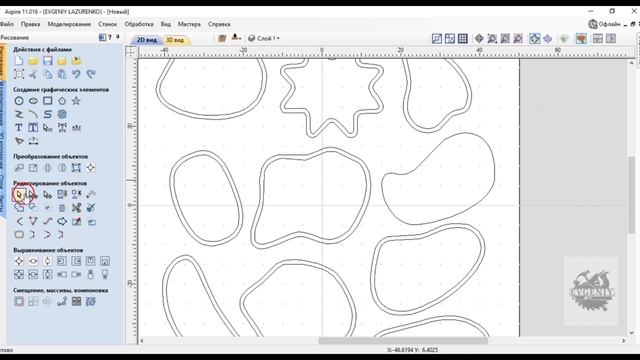
Task: Toggle the grid snap display button
Action: [462, 39]
